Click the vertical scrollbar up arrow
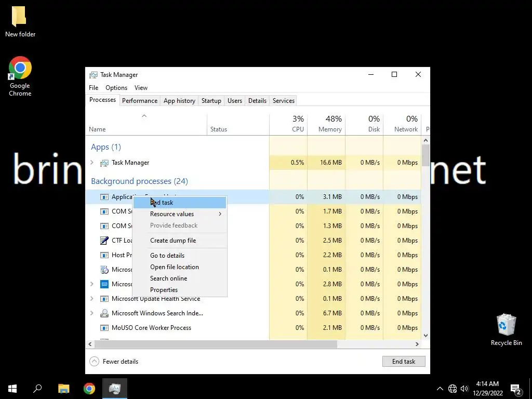 coord(426,140)
